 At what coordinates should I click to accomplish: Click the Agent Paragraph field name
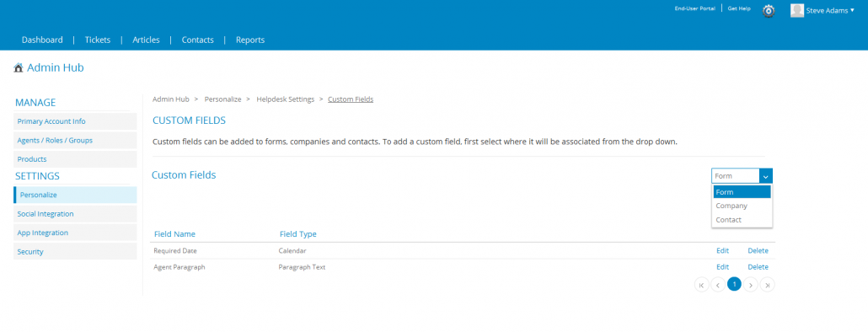point(179,267)
